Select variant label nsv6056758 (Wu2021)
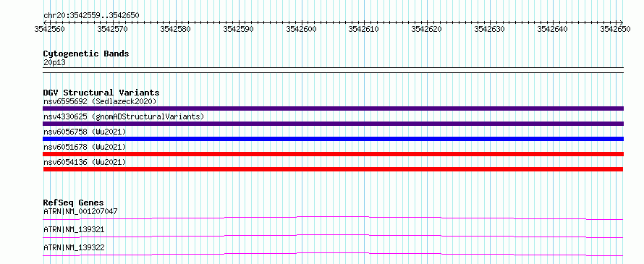Screen dimensions: 644x264 (85, 132)
